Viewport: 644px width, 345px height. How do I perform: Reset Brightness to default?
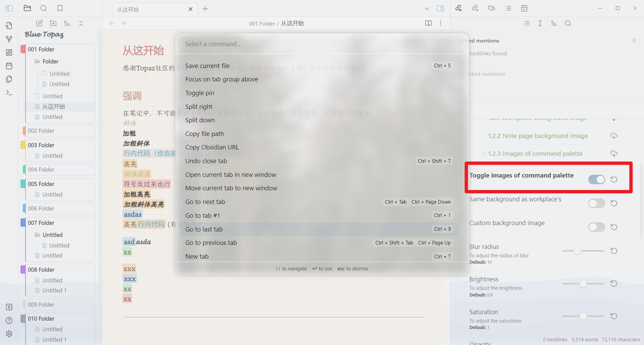coord(614,284)
